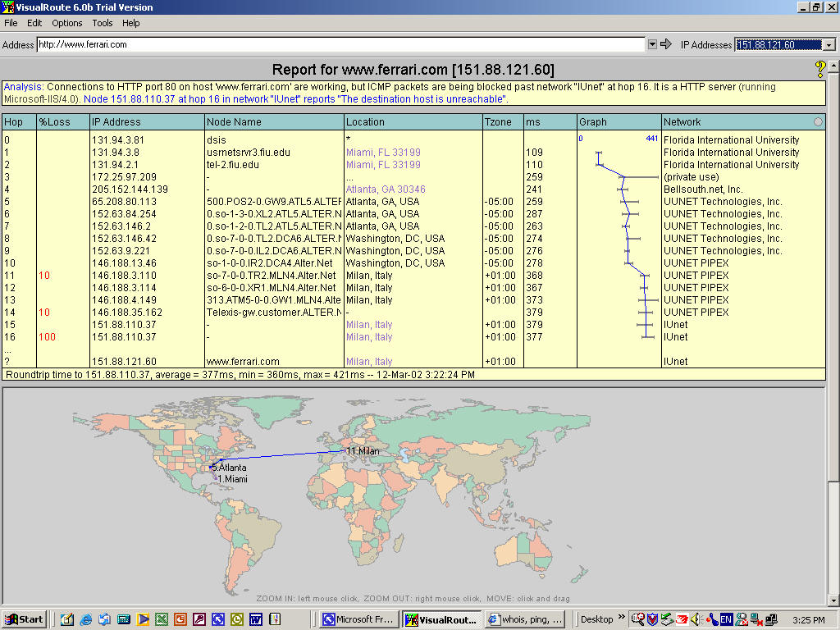Launch Access from quick launch bar
The width and height of the screenshot is (840, 630).
pos(199,619)
